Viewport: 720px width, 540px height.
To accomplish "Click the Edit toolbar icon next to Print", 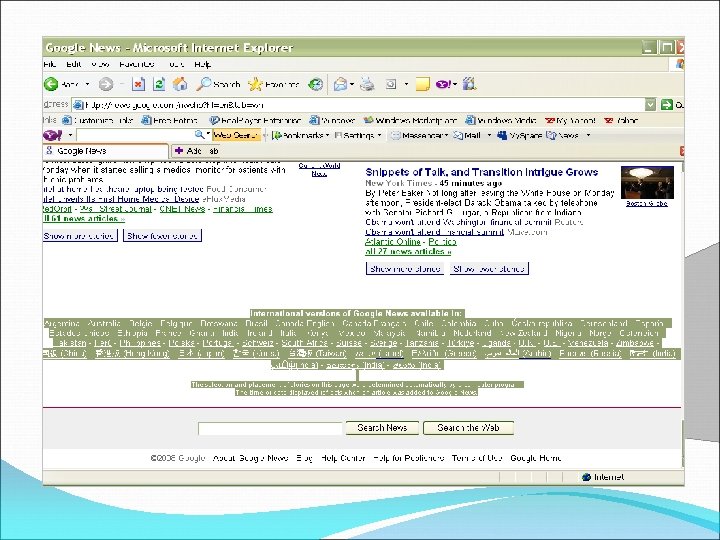I will coord(391,84).
